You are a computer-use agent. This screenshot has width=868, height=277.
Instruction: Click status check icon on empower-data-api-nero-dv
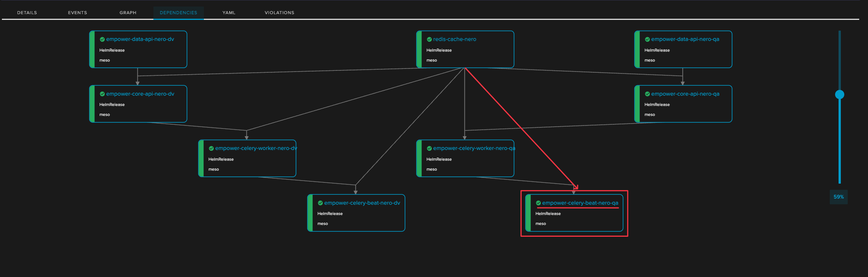click(x=102, y=39)
